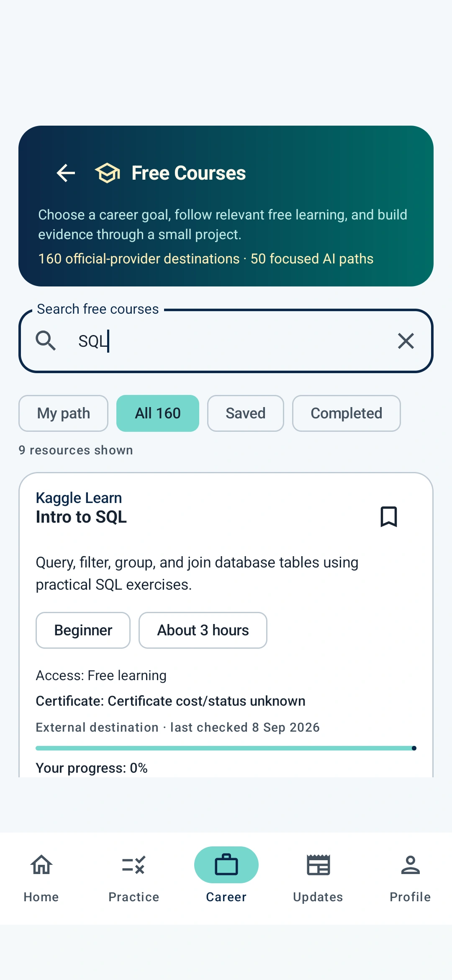Image resolution: width=452 pixels, height=980 pixels.
Task: Tap the About 3 hours duration chip
Action: pos(203,630)
